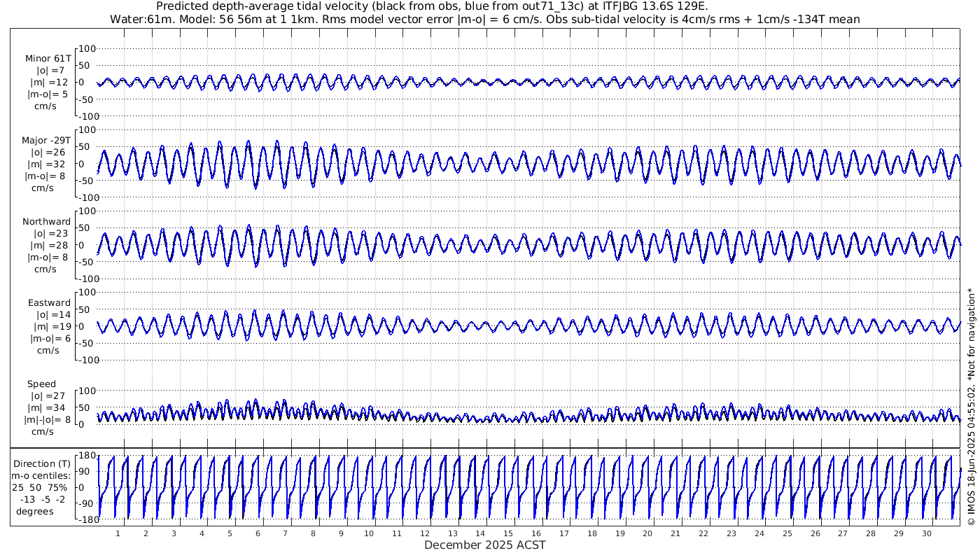This screenshot has width=980, height=560.
Task: Select the Major -29T panel label
Action: click(46, 141)
